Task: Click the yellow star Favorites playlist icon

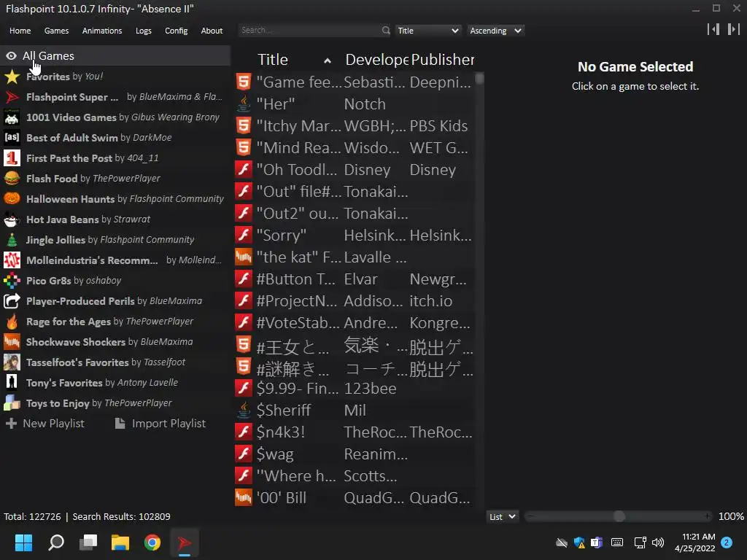Action: pyautogui.click(x=12, y=77)
